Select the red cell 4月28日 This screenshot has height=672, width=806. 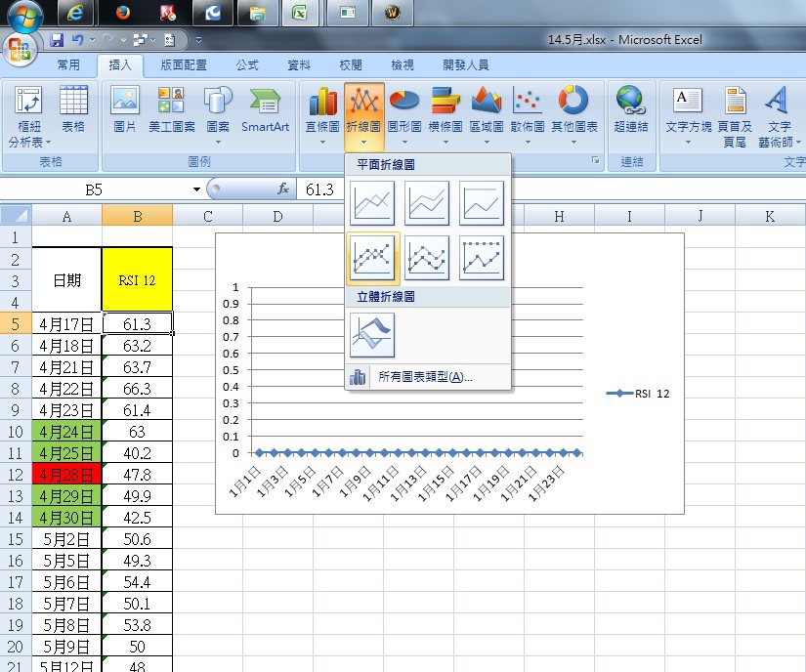tap(66, 474)
